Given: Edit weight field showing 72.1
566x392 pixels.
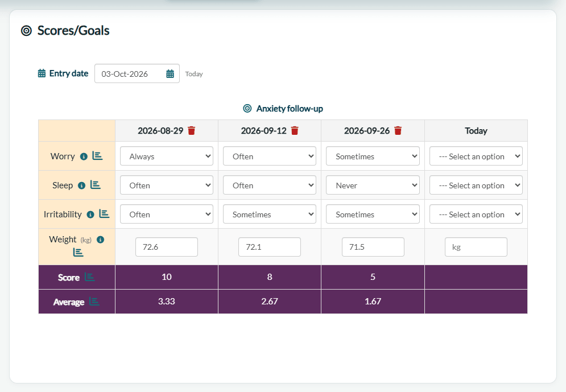Looking at the screenshot, I should [270, 247].
